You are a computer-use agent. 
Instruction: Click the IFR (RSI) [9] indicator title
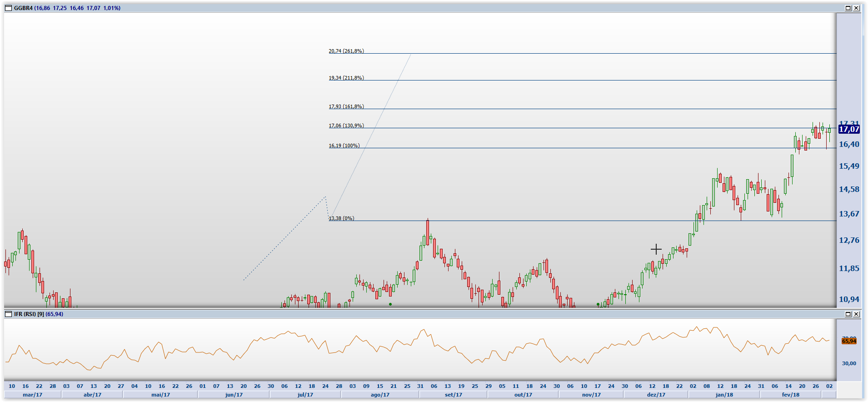[29, 314]
